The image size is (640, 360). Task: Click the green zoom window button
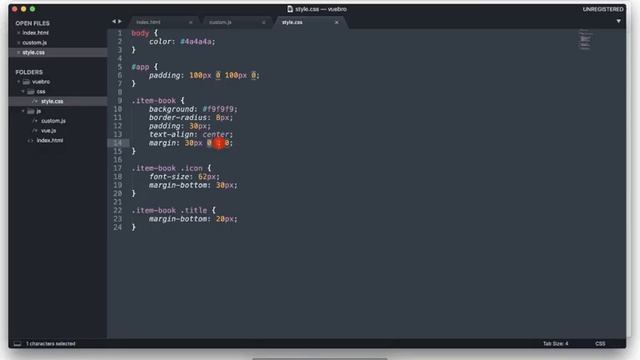[x=33, y=9]
